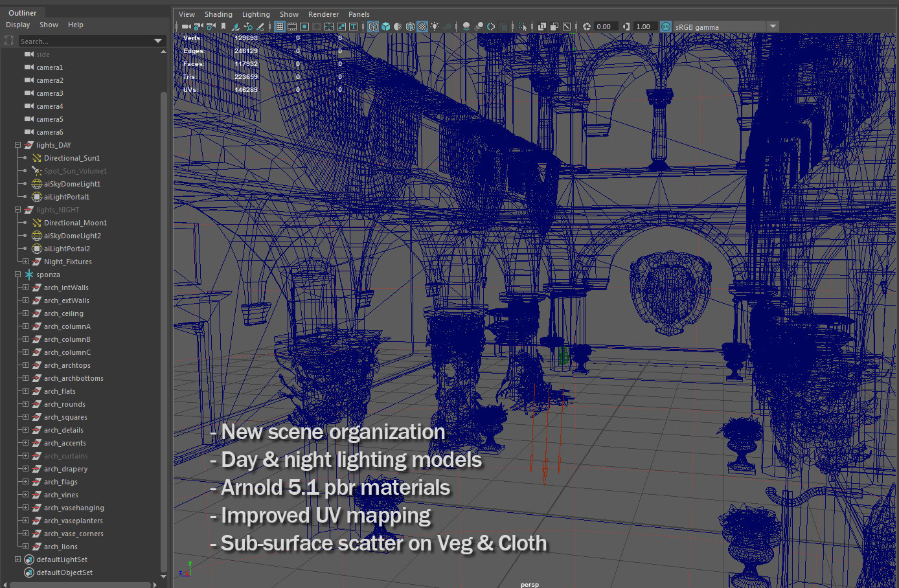Click the Isolate Select icon
This screenshot has height=588, width=899.
[522, 27]
